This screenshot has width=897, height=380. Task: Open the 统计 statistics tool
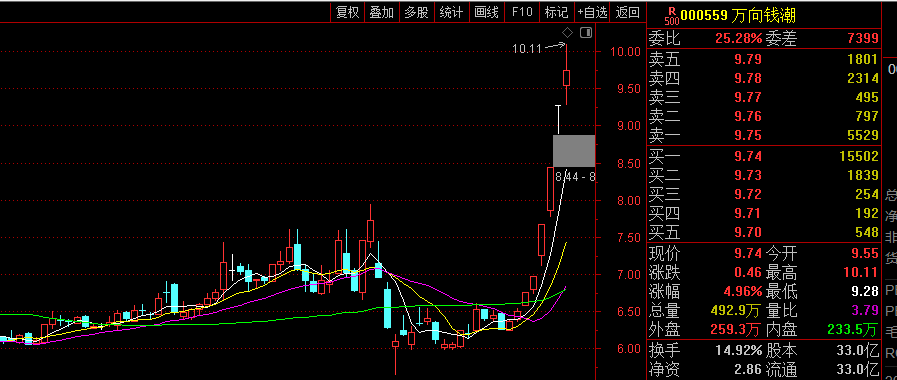tap(451, 12)
